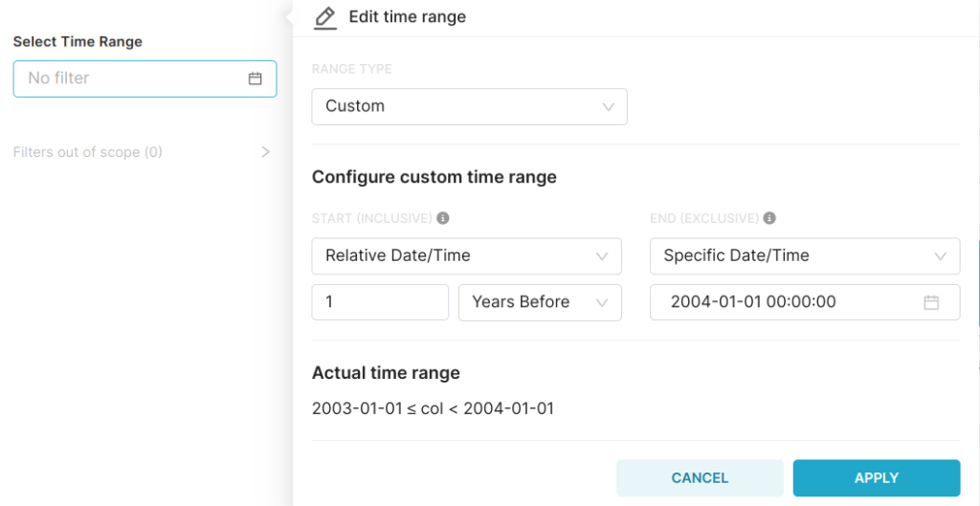Click the pencil edit icon beside Edit time range
Image resolution: width=980 pixels, height=506 pixels.
tap(325, 17)
